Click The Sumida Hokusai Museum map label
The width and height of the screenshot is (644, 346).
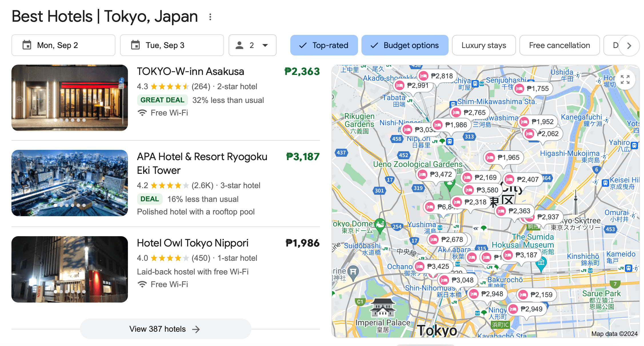click(523, 241)
